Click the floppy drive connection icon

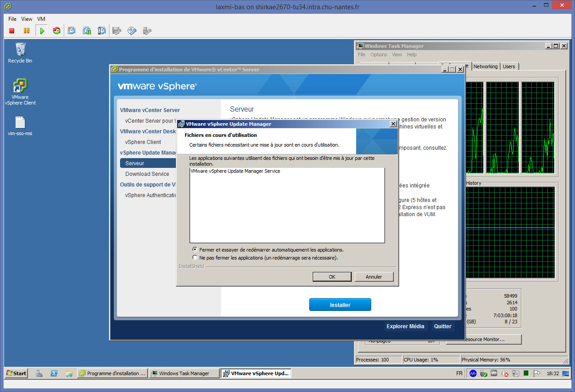tap(117, 31)
